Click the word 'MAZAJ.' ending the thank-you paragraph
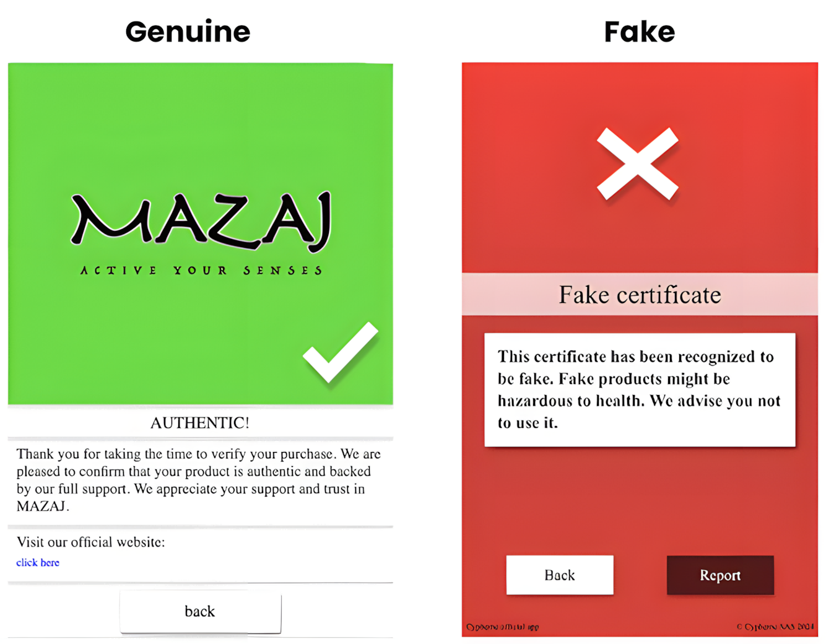Image resolution: width=826 pixels, height=644 pixels. coord(43,507)
